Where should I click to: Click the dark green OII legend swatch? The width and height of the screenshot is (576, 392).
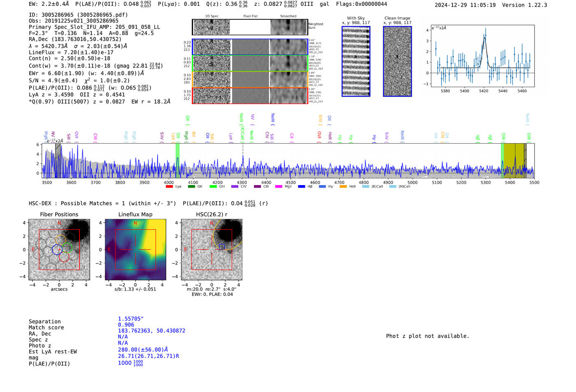point(191,187)
